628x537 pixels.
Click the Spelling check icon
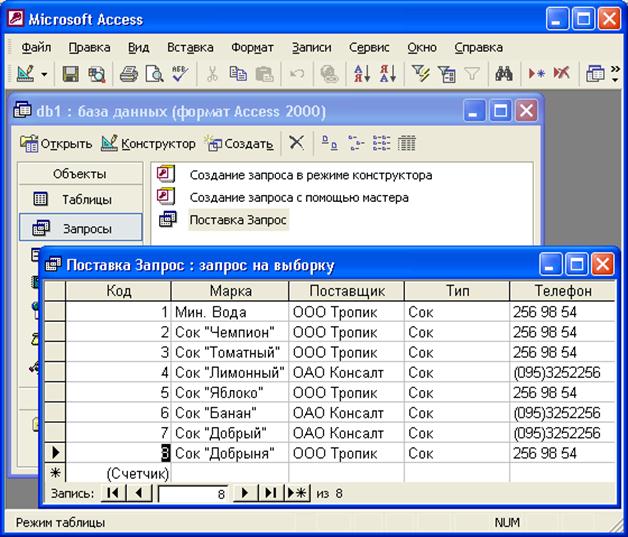(x=180, y=74)
